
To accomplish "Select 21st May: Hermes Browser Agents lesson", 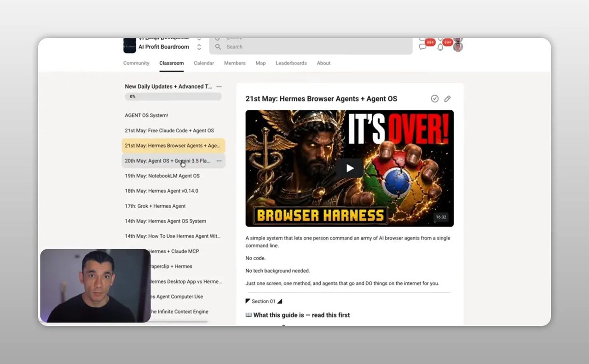I will point(173,146).
